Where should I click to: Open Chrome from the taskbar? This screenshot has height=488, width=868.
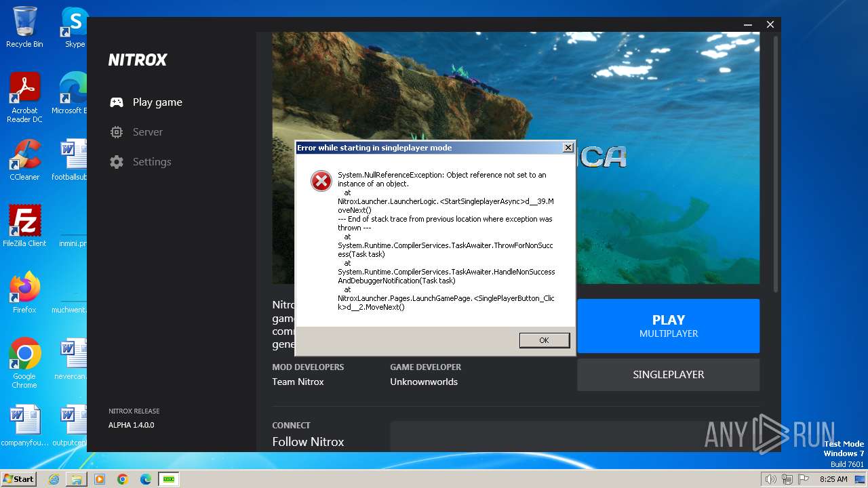123,479
